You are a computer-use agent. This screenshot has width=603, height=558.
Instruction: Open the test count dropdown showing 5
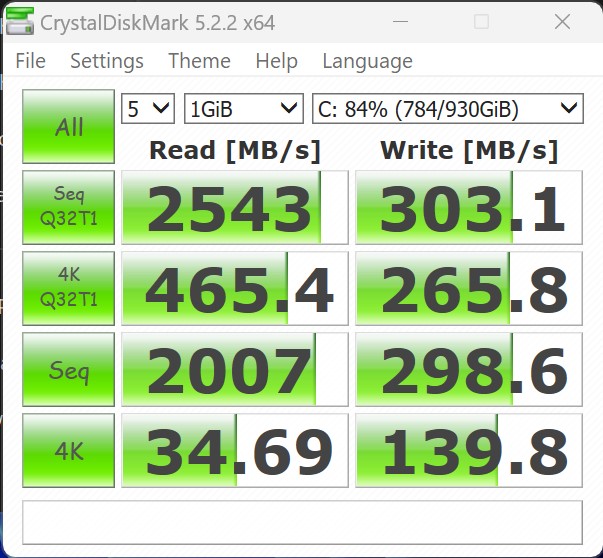[x=148, y=109]
